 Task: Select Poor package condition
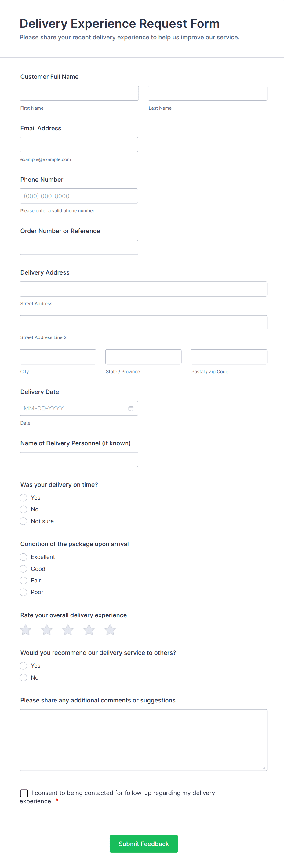[24, 592]
